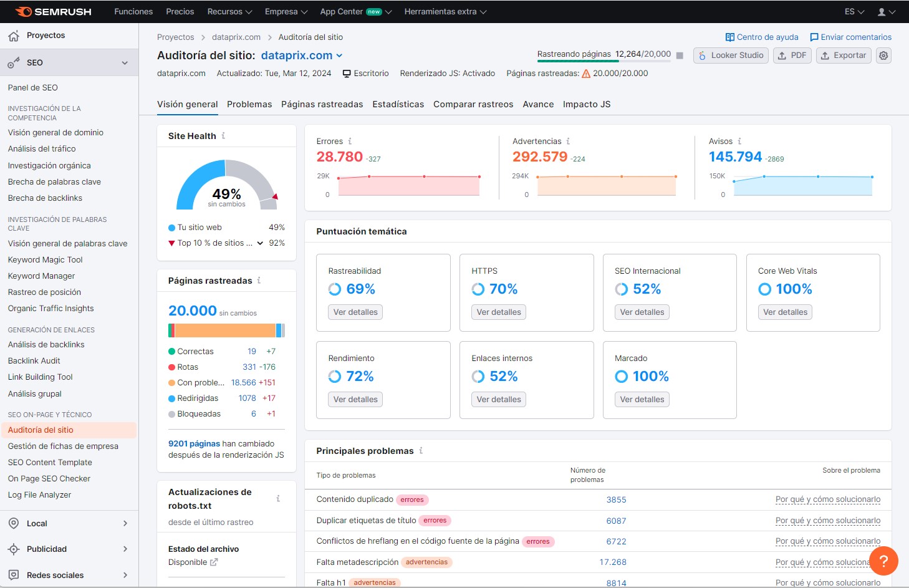The width and height of the screenshot is (909, 588).
Task: Click Ver detalles under Rastreabilidad
Action: 355,312
